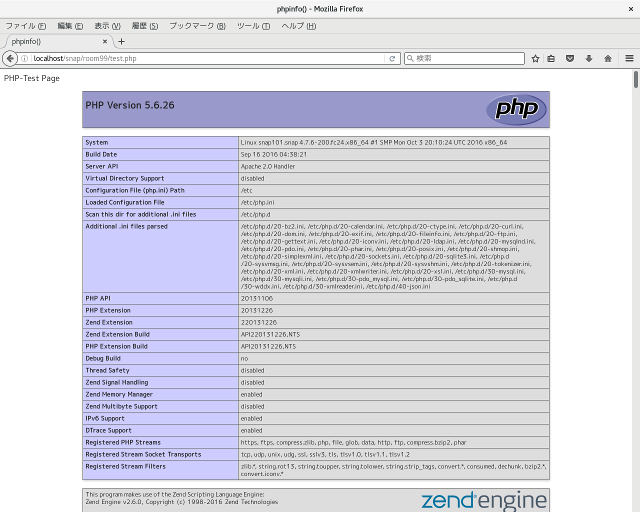Open the ヘルプ menu
This screenshot has width=640, height=512.
click(x=298, y=26)
